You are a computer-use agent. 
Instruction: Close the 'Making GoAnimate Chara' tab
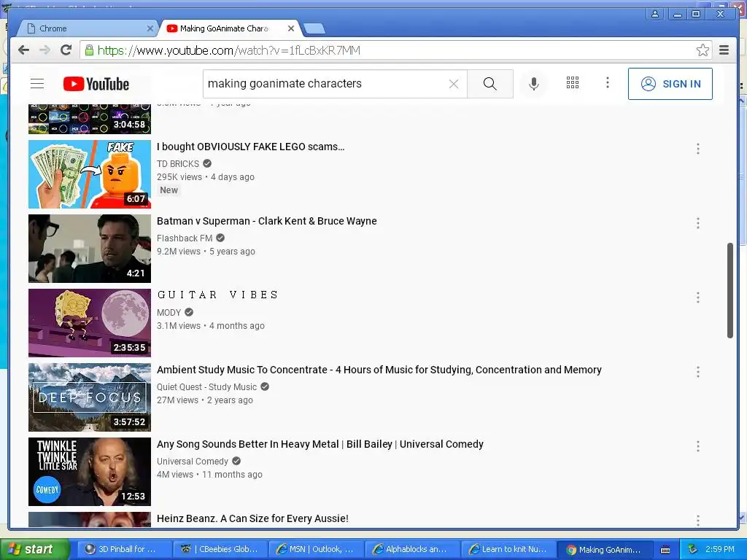tap(290, 28)
